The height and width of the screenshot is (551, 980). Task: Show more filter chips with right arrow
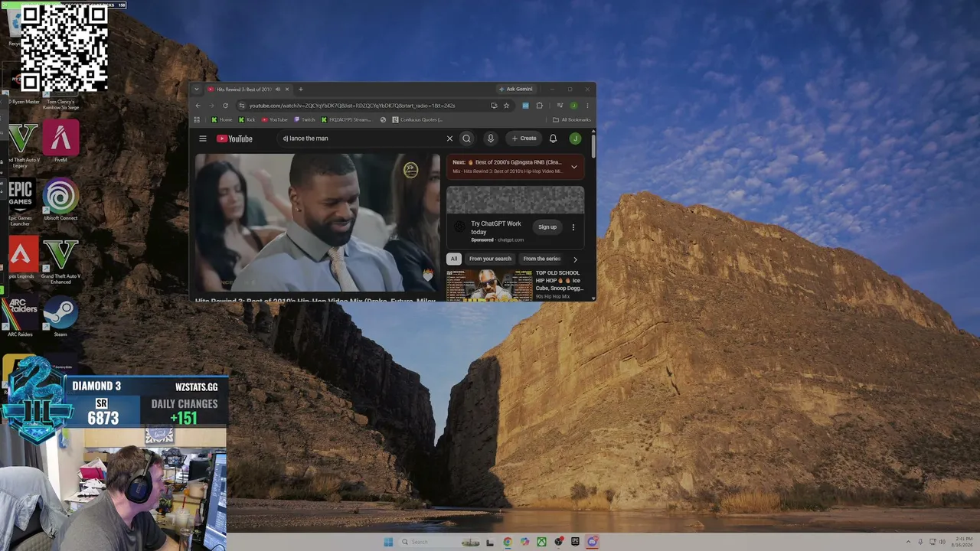point(576,259)
